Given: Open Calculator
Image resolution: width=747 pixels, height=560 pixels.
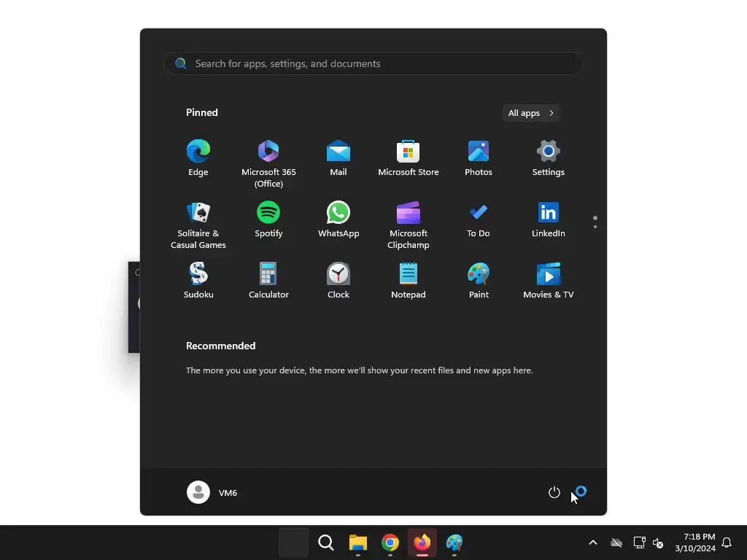Looking at the screenshot, I should point(268,281).
